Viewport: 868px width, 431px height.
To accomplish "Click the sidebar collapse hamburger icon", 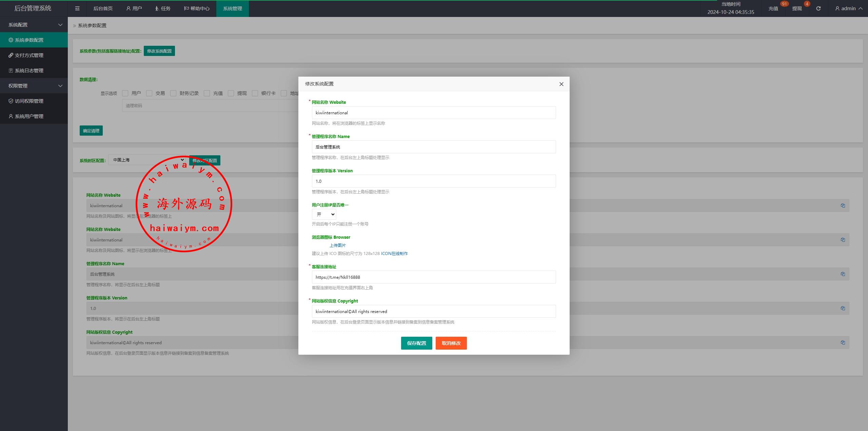I will [77, 8].
